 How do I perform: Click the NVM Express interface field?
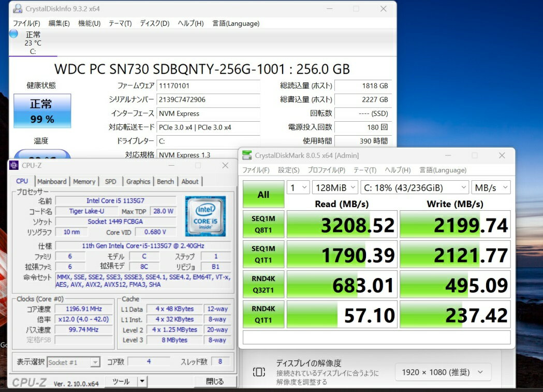pyautogui.click(x=209, y=113)
